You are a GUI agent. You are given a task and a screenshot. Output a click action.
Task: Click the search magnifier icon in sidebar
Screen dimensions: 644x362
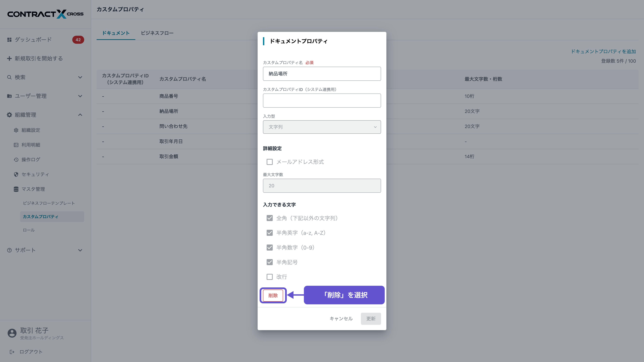pyautogui.click(x=9, y=77)
